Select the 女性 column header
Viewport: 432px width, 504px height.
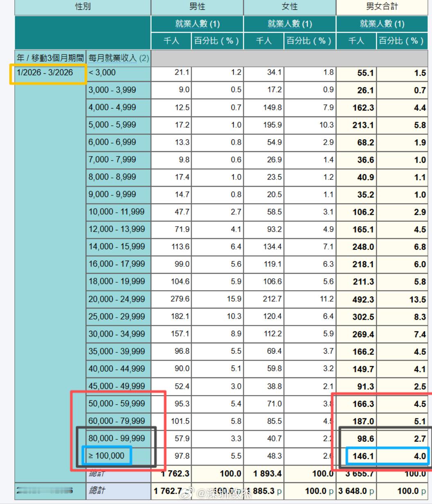290,7
